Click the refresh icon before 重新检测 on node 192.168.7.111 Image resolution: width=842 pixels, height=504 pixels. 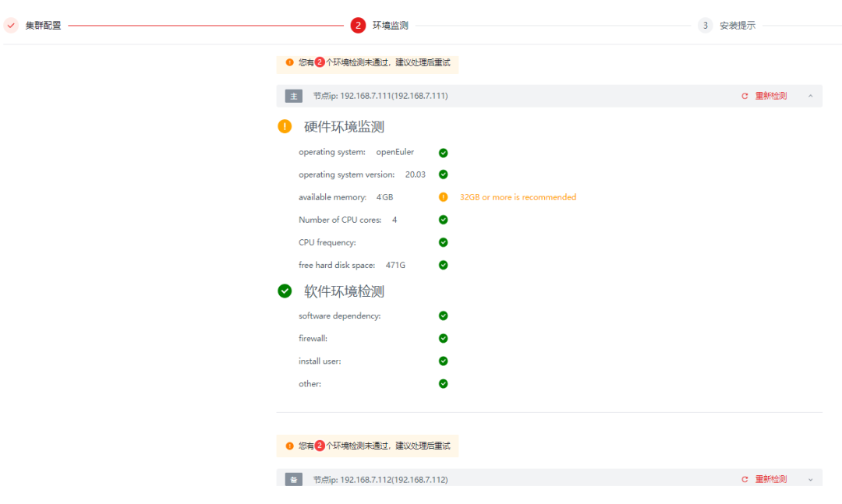744,96
